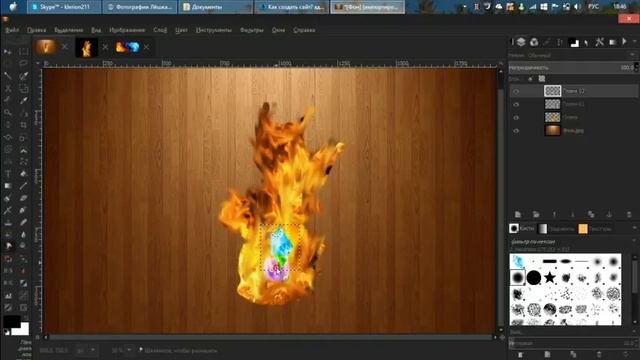This screenshot has height=360, width=640.
Task: Open the Layers dock tab menu arrow
Action: click(x=634, y=42)
